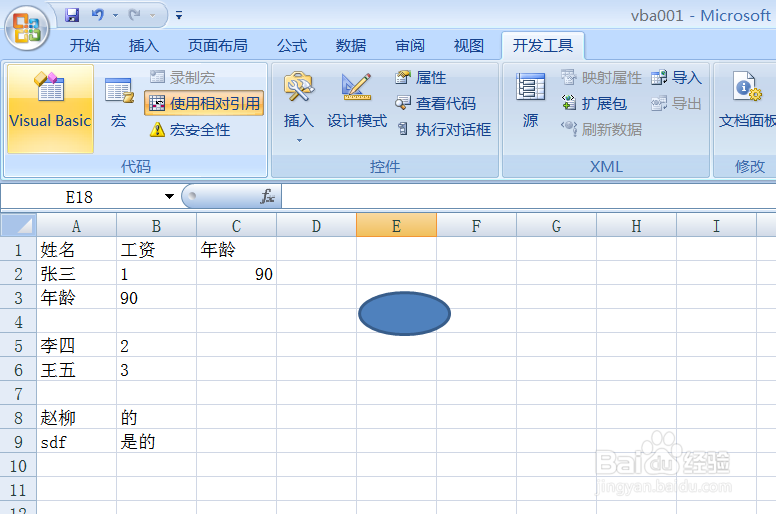Screen dimensions: 776x514
Task: Select cell B8 containing 的
Action: click(x=156, y=418)
